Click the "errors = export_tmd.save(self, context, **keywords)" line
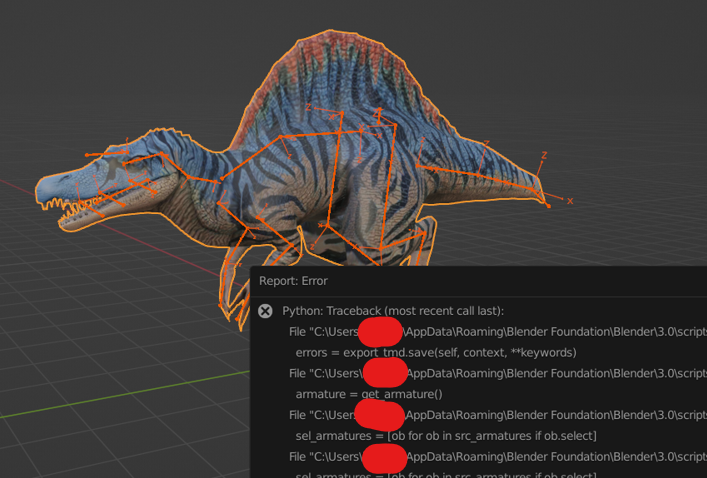This screenshot has width=707, height=478. 436,353
